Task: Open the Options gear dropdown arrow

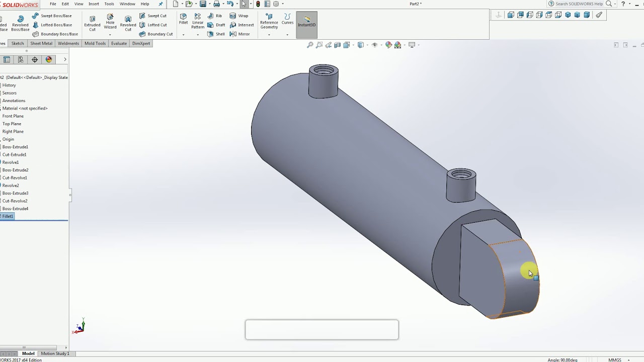Action: tap(283, 4)
